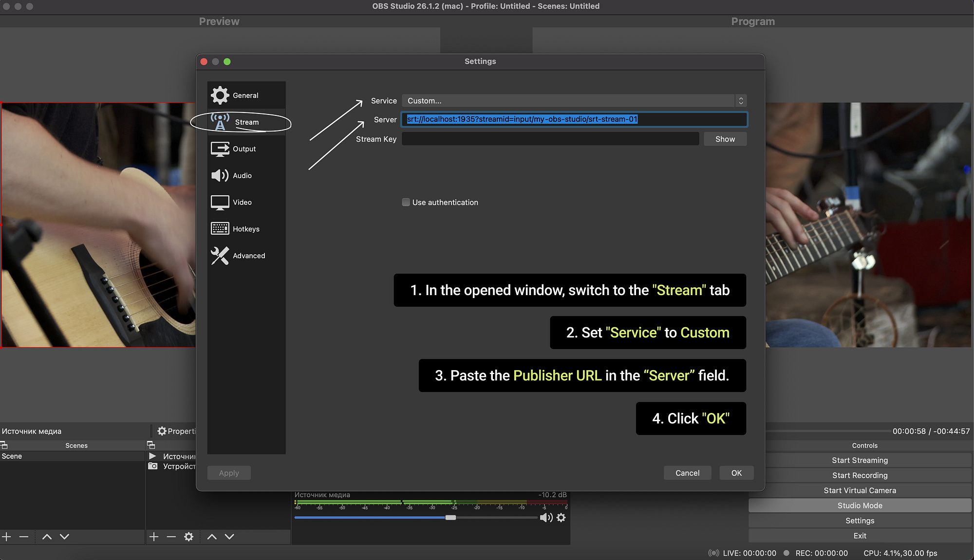Click the Service dropdown stepper arrows

tap(741, 101)
